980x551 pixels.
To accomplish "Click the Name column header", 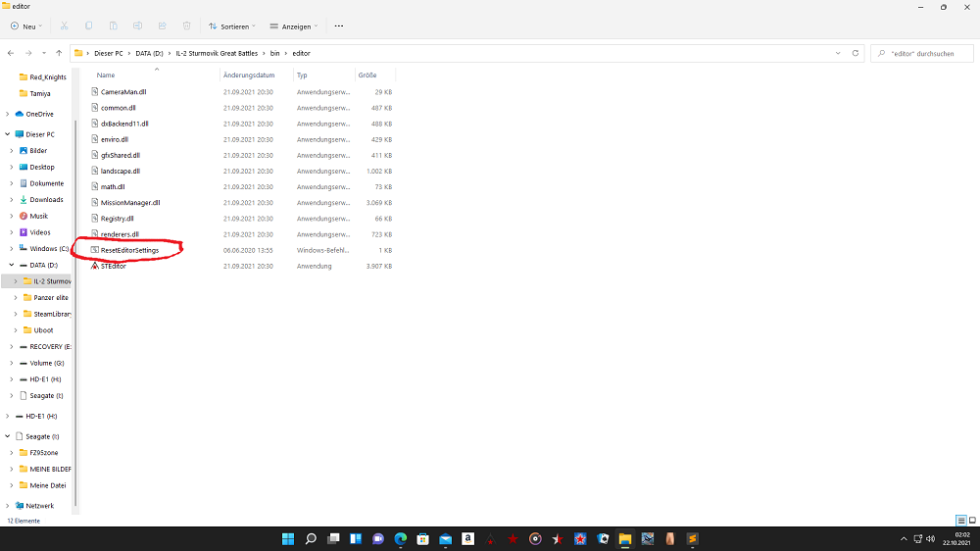I will click(x=106, y=75).
